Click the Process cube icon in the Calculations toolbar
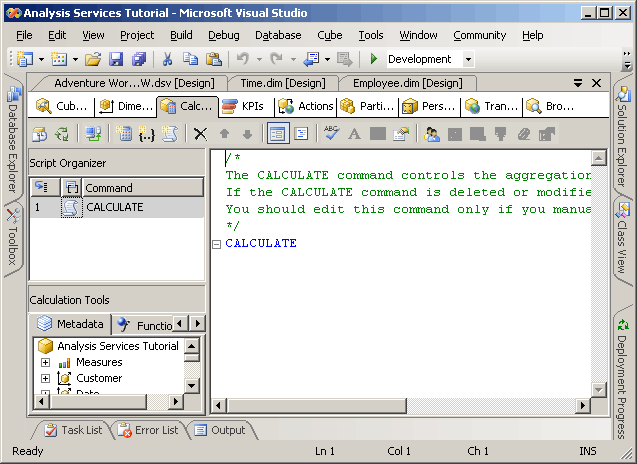 (39, 134)
